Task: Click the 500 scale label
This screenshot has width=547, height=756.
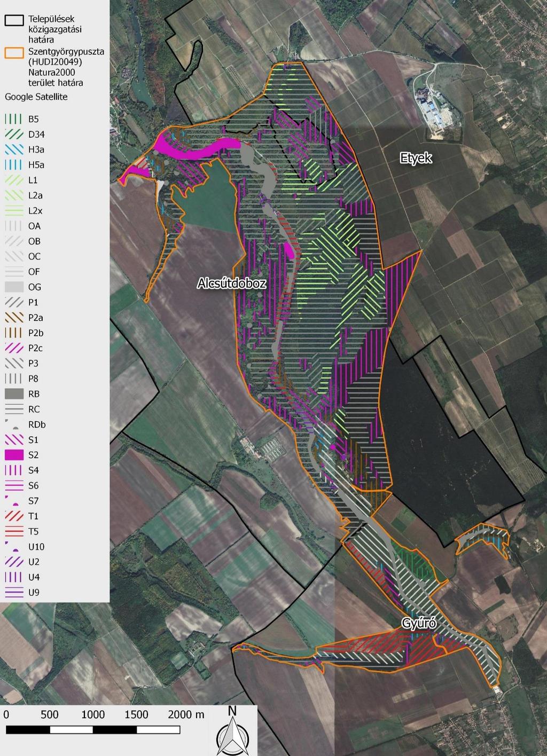Action: (50, 714)
